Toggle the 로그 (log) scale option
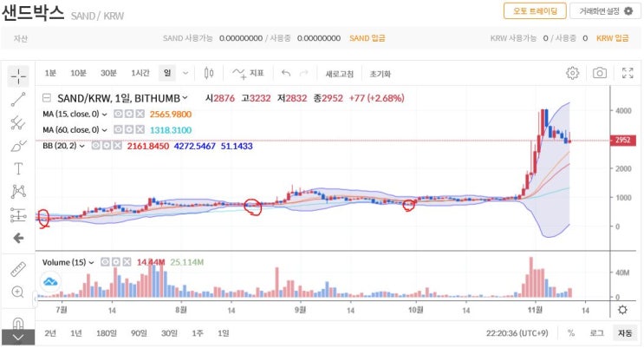The height and width of the screenshot is (355, 644). (x=596, y=332)
